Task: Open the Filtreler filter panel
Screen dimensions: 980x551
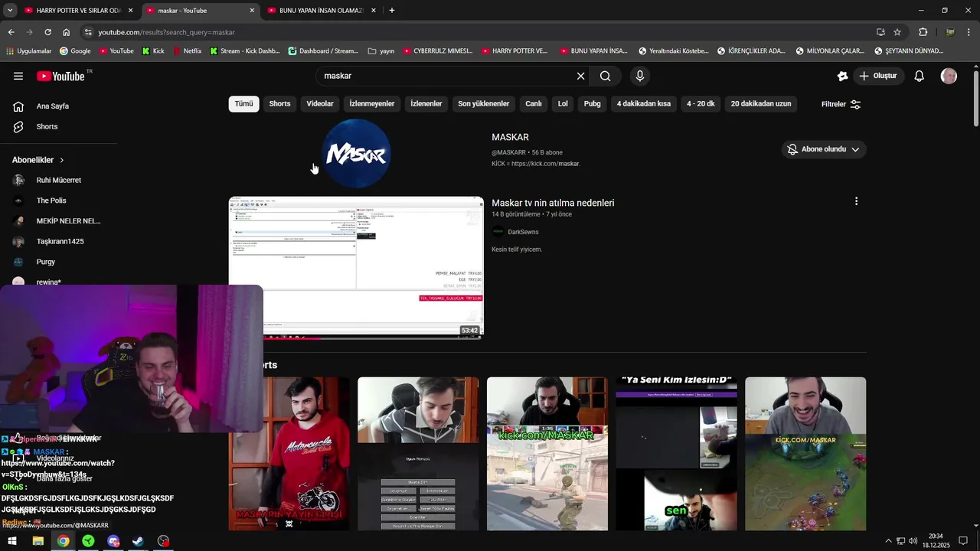Action: 841,104
